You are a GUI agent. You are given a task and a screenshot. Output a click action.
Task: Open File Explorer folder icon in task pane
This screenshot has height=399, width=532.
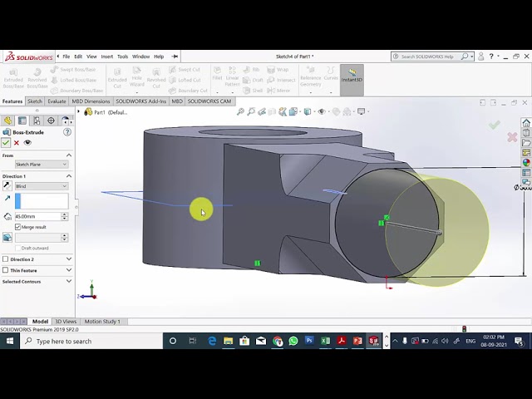coord(526,142)
